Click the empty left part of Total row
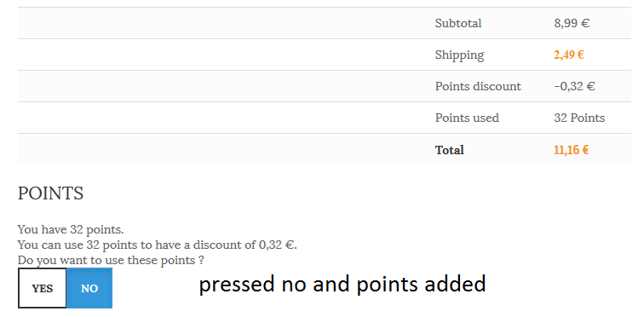This screenshot has width=644, height=317. point(221,150)
